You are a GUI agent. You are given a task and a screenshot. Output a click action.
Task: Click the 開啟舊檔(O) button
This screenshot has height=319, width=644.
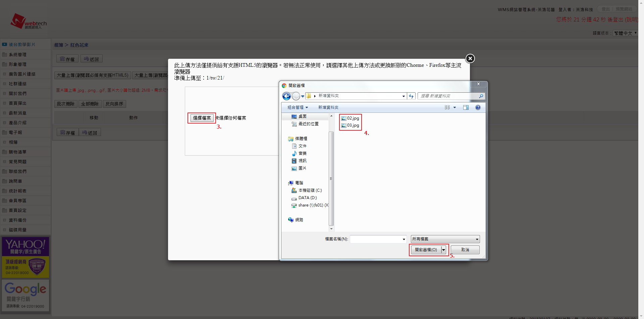(426, 250)
